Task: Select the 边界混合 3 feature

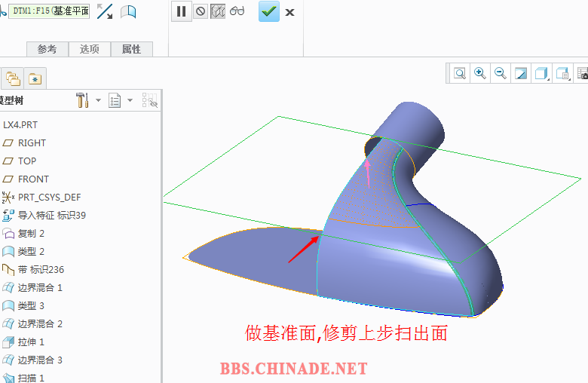Action: click(32, 360)
